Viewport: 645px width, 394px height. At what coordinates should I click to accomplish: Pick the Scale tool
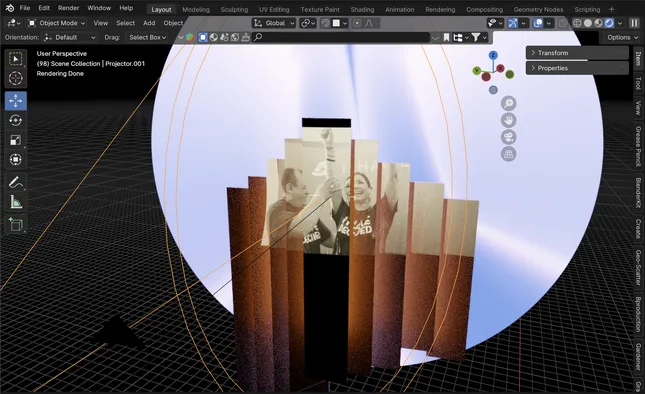(x=16, y=140)
